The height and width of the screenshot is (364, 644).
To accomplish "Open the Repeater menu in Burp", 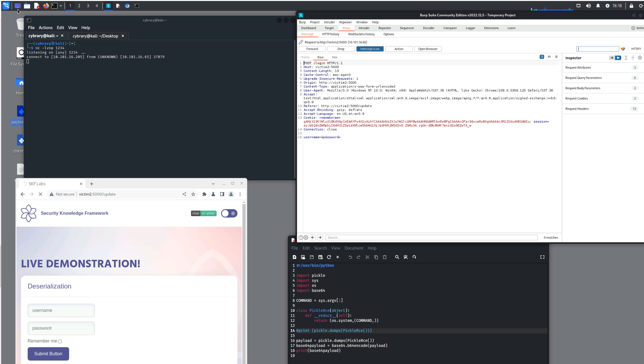I will [x=345, y=22].
